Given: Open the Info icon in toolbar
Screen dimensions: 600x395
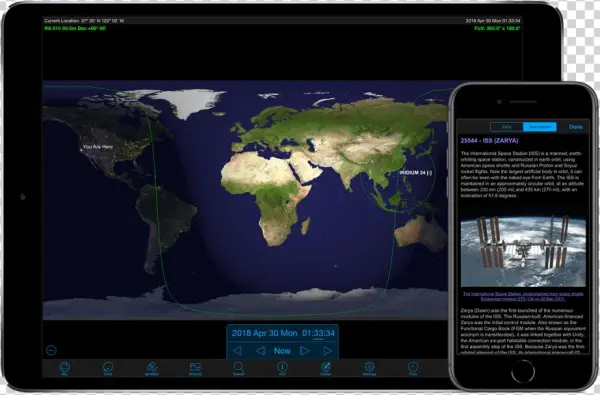Looking at the screenshot, I should [282, 368].
